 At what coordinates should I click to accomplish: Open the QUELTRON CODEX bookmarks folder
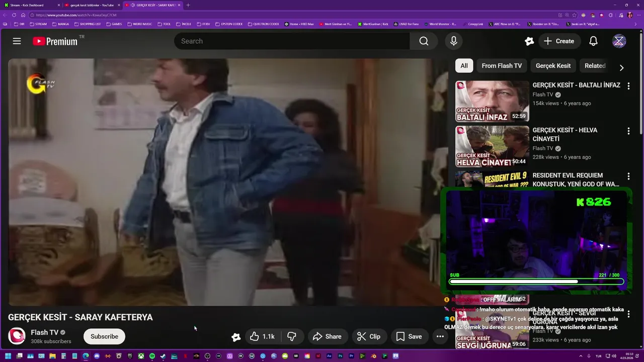coord(263,24)
